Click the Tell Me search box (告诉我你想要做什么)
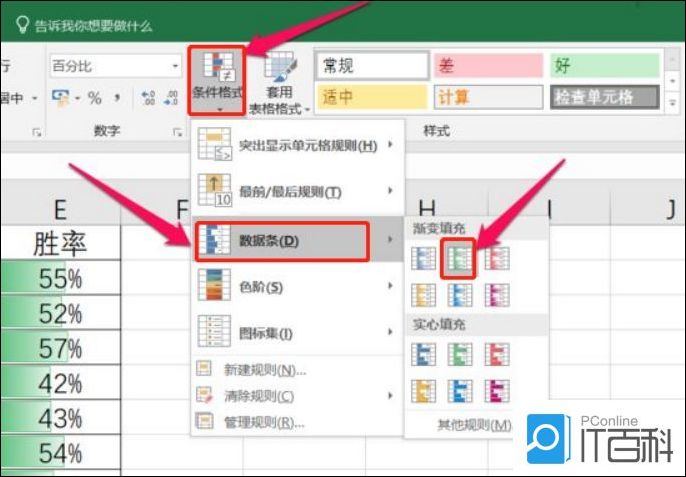This screenshot has height=477, width=686. click(x=94, y=26)
